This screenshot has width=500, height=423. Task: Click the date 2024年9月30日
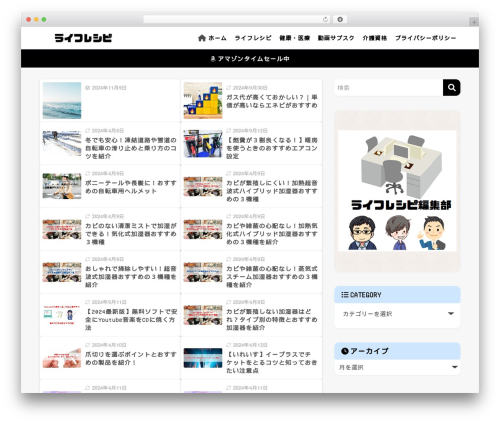click(250, 88)
